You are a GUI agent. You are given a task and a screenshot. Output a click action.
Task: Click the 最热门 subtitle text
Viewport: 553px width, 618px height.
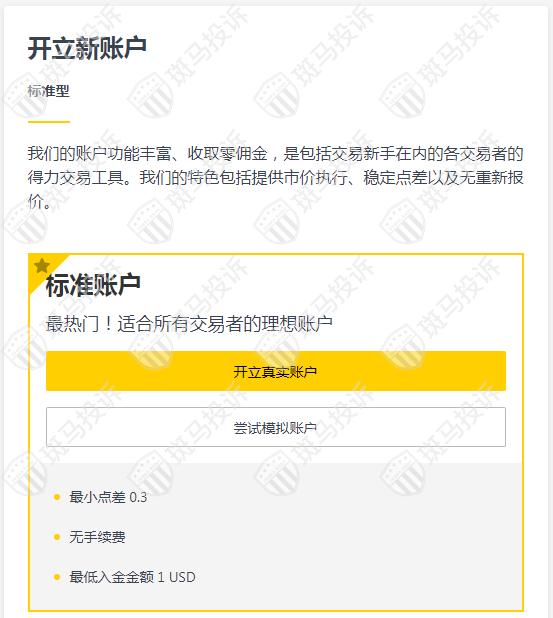(189, 324)
